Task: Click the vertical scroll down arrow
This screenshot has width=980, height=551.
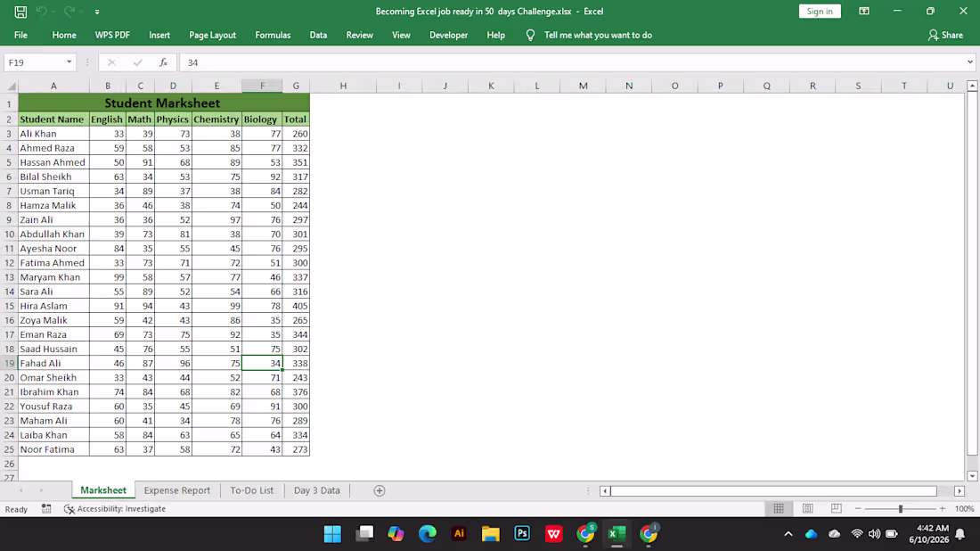Action: coord(972,476)
